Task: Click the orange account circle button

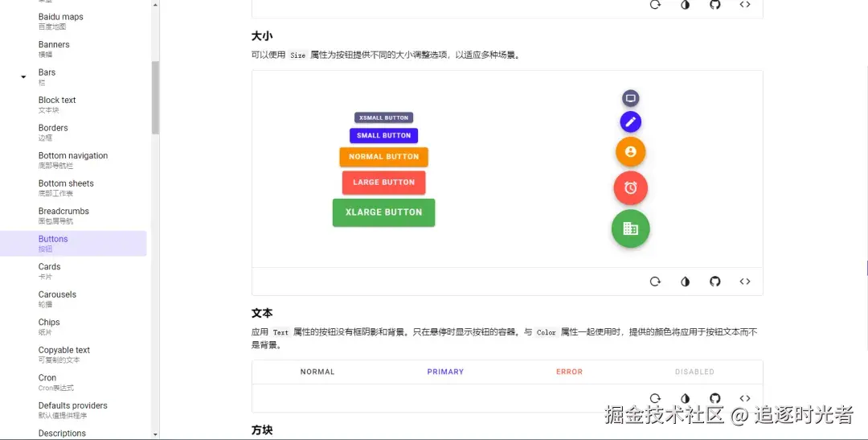Action: click(631, 151)
